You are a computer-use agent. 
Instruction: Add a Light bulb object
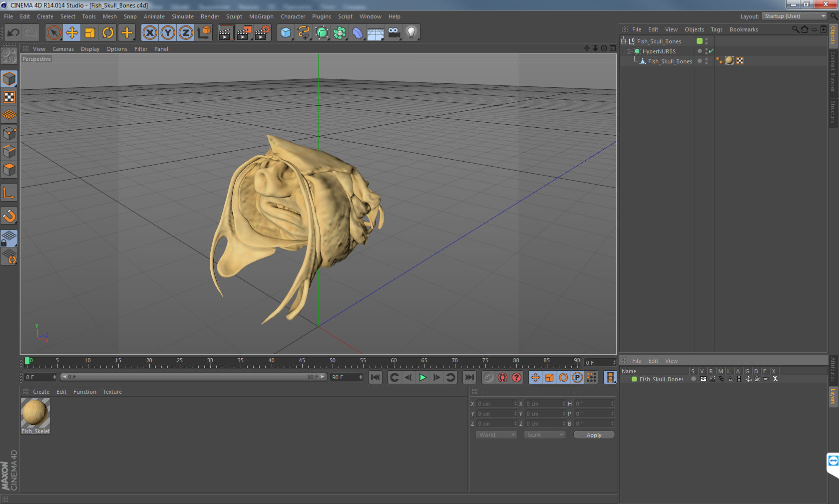(411, 33)
